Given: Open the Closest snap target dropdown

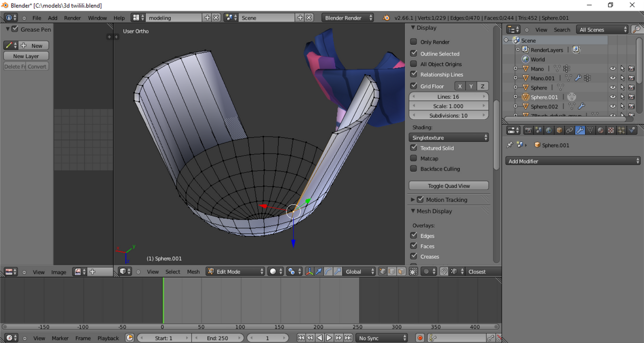Looking at the screenshot, I should click(483, 272).
